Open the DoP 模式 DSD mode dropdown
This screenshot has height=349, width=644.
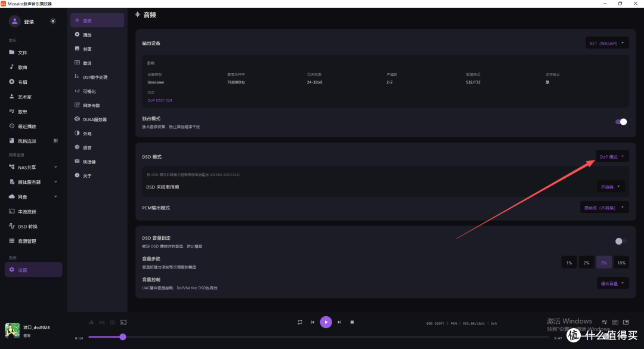click(x=612, y=157)
